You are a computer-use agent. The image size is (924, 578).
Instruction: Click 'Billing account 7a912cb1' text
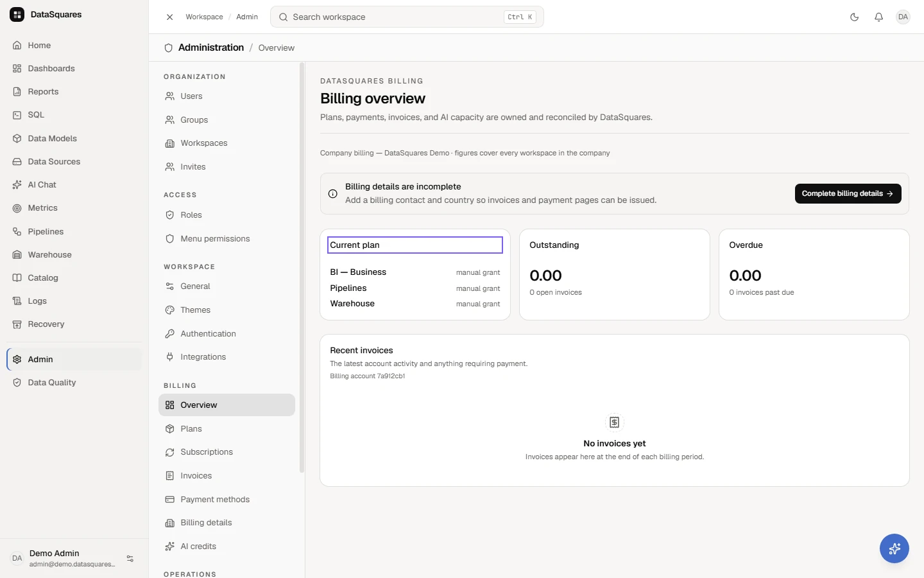click(367, 376)
